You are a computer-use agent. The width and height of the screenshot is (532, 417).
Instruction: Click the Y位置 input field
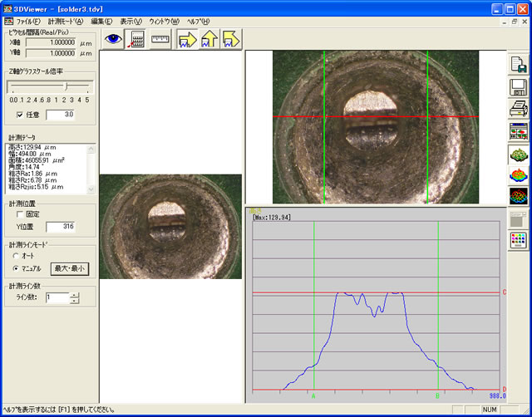pyautogui.click(x=62, y=226)
